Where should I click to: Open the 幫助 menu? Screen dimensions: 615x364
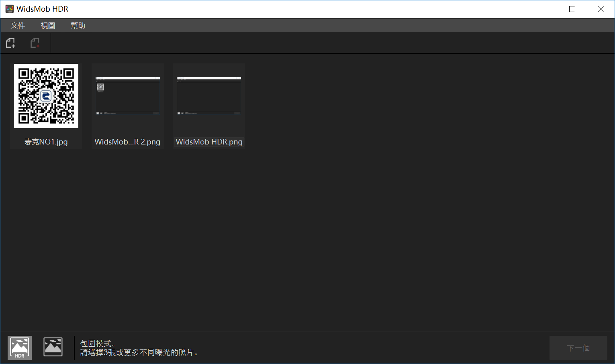pyautogui.click(x=78, y=25)
